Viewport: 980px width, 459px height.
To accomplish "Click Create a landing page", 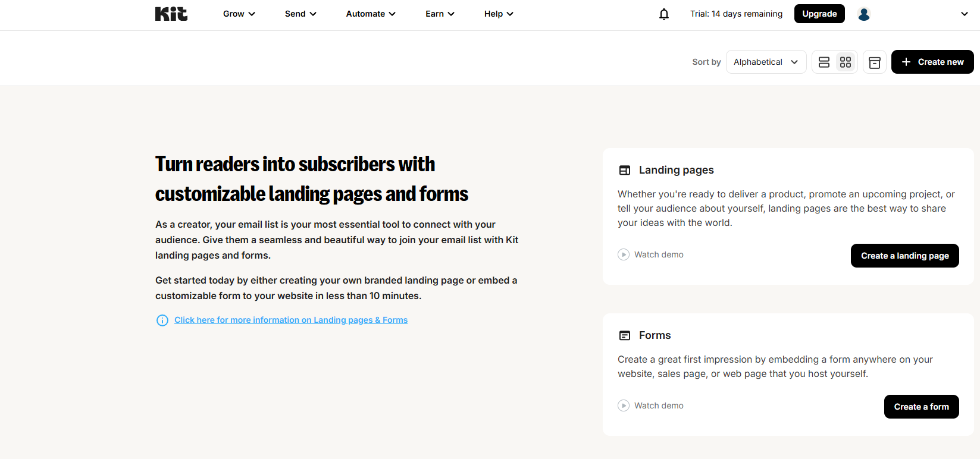I will click(905, 256).
